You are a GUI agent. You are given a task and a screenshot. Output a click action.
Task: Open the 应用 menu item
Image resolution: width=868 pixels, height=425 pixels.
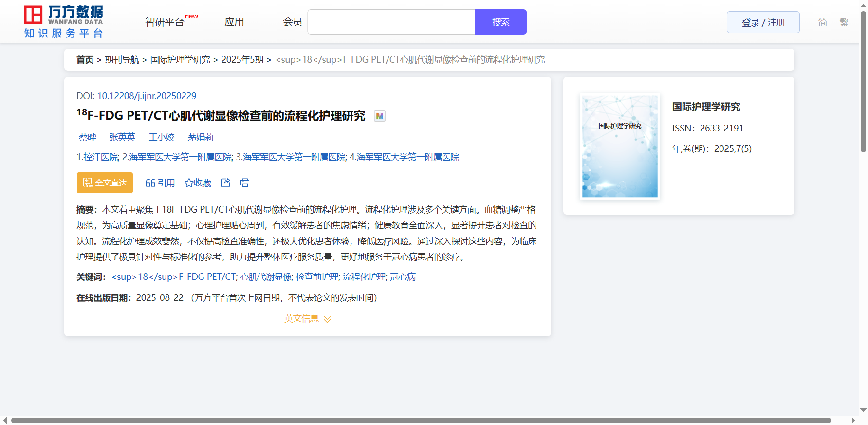234,22
